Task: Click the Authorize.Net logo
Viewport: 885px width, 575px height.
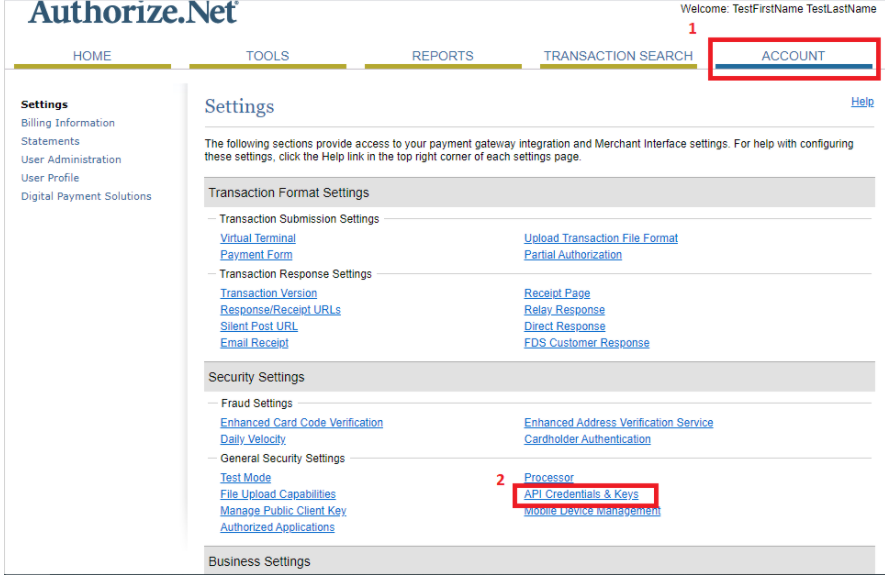Action: [x=134, y=12]
